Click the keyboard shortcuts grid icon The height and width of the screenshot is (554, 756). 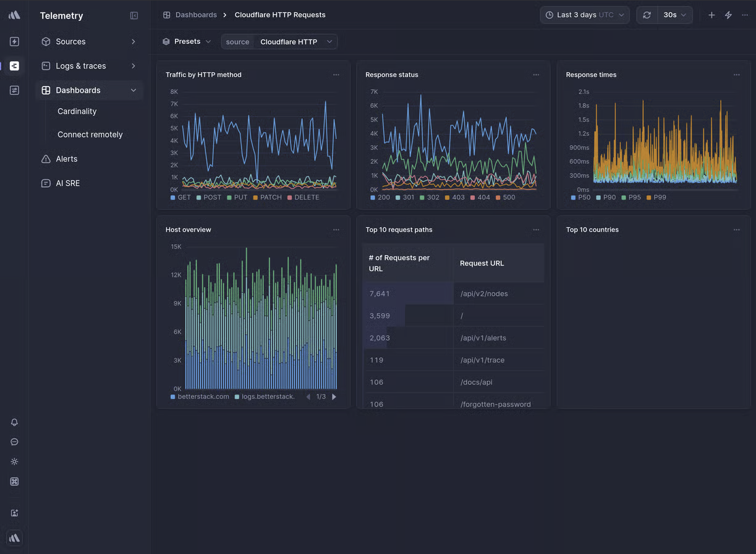tap(14, 481)
